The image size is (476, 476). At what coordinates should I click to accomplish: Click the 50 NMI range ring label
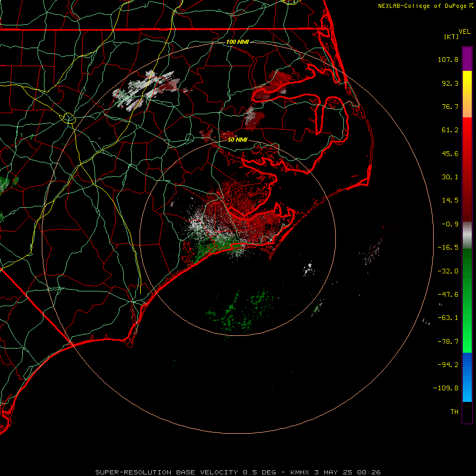(x=237, y=140)
